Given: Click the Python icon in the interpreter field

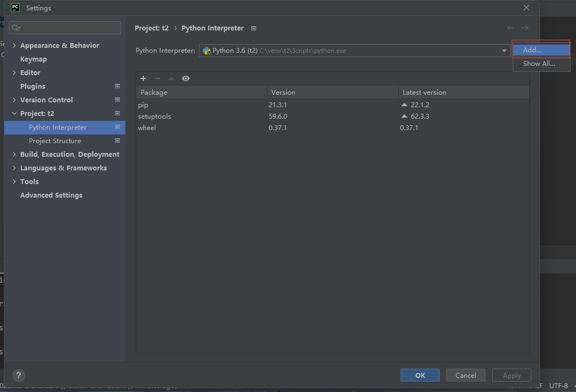Looking at the screenshot, I should [x=207, y=51].
